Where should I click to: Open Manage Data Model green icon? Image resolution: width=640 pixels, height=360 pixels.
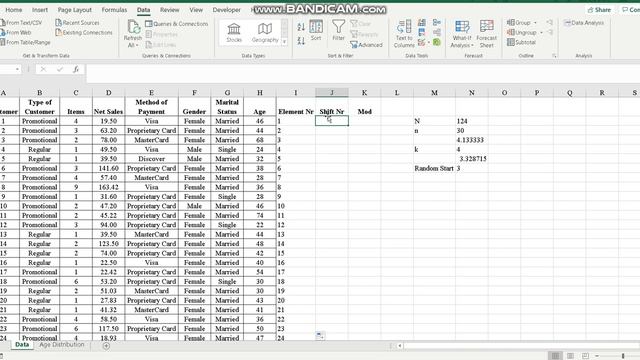(437, 42)
